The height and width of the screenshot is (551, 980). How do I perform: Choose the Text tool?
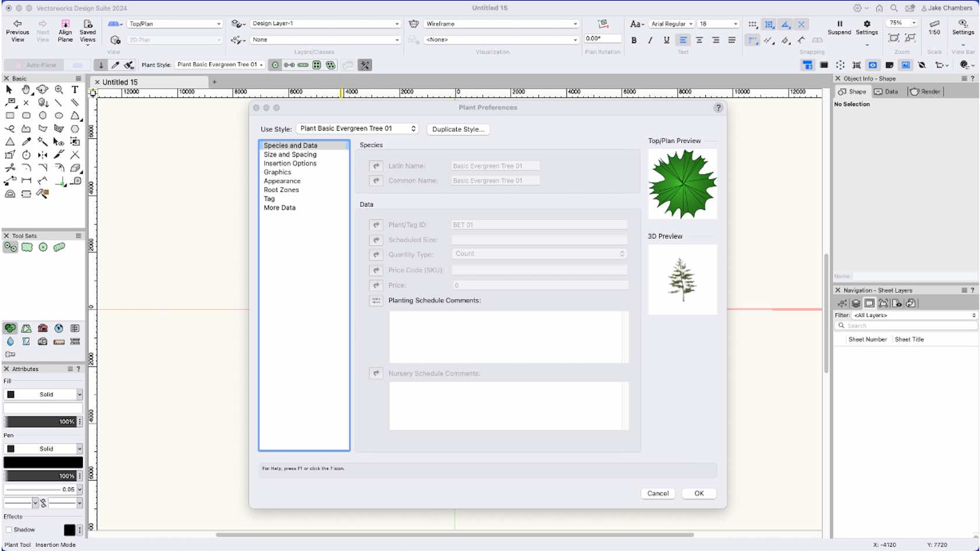pos(75,90)
